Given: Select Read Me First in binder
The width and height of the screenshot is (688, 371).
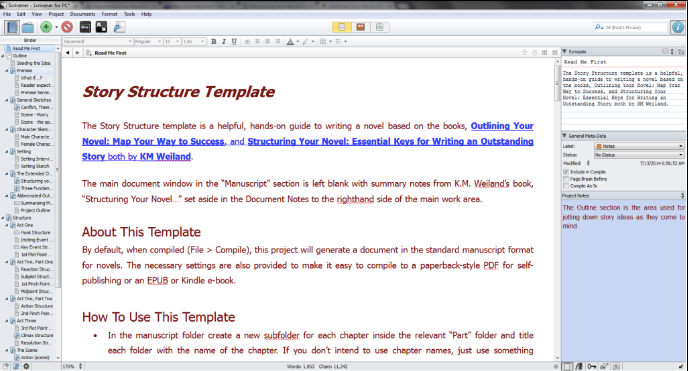Looking at the screenshot, I should pyautogui.click(x=29, y=48).
